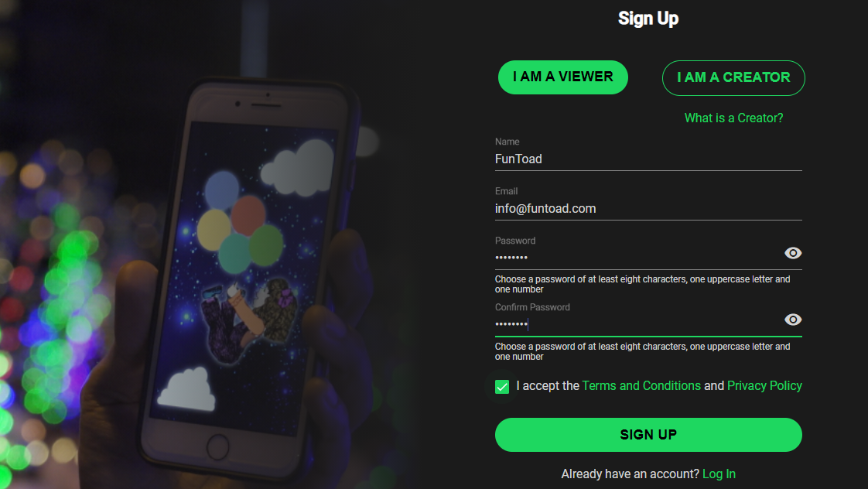The height and width of the screenshot is (489, 868).
Task: Place cursor in the Password input field
Action: coord(637,257)
